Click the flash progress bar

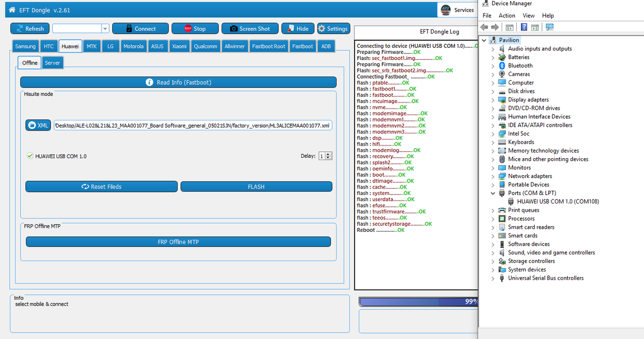(418, 301)
